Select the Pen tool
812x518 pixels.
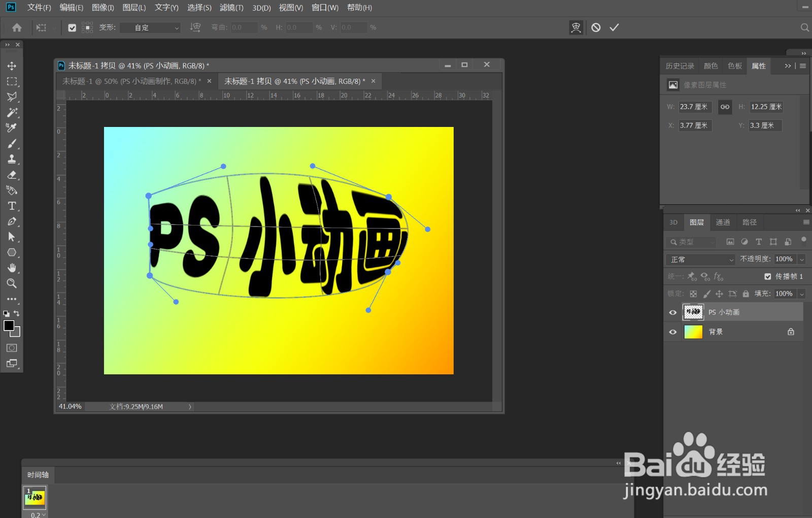(12, 221)
